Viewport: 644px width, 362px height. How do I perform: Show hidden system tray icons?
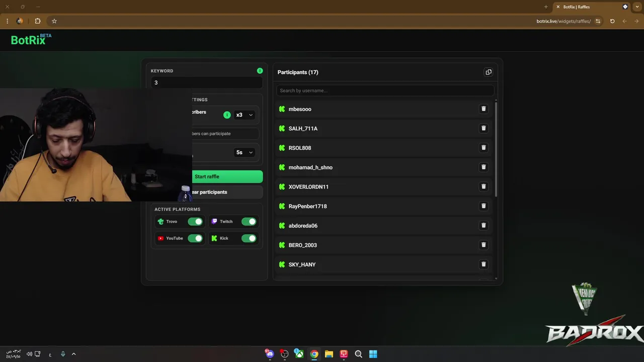pos(73,354)
